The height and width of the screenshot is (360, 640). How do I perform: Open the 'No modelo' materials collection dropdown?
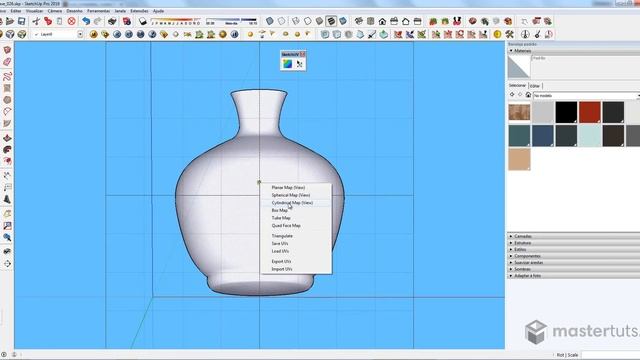coord(586,96)
